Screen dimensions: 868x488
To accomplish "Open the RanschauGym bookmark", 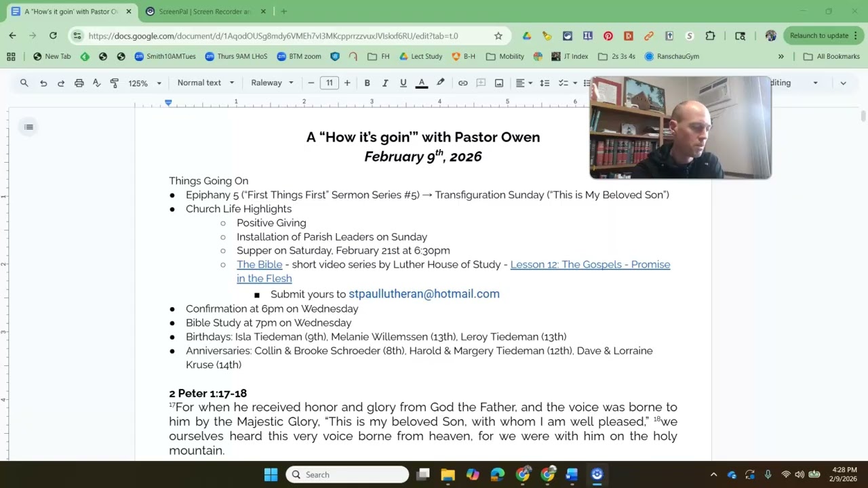I will point(672,56).
